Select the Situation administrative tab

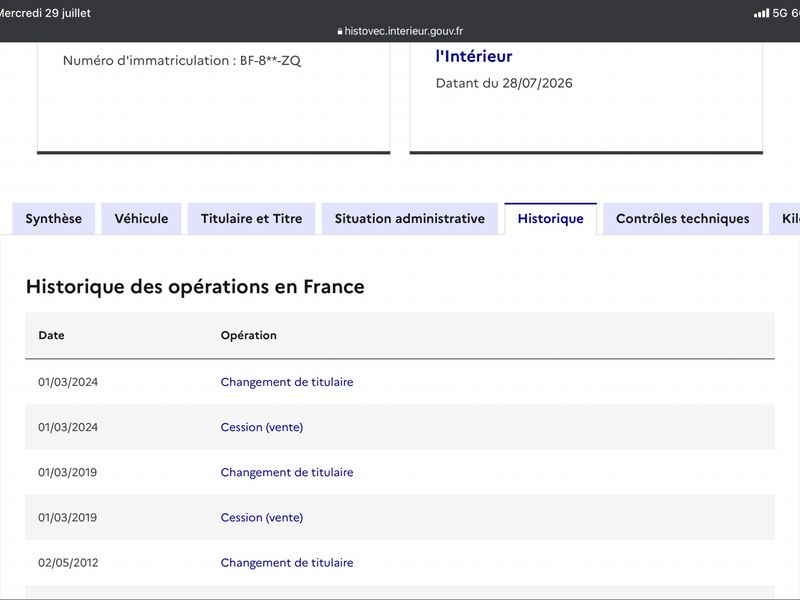click(410, 218)
